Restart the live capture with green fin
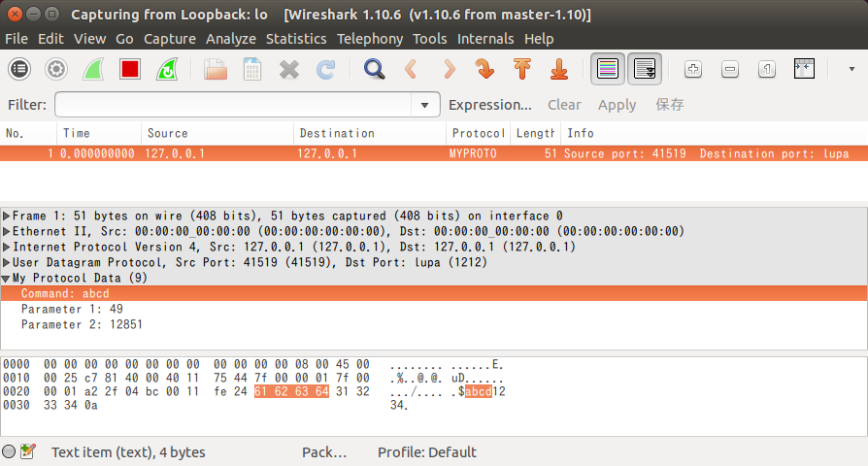868x466 pixels. click(167, 69)
